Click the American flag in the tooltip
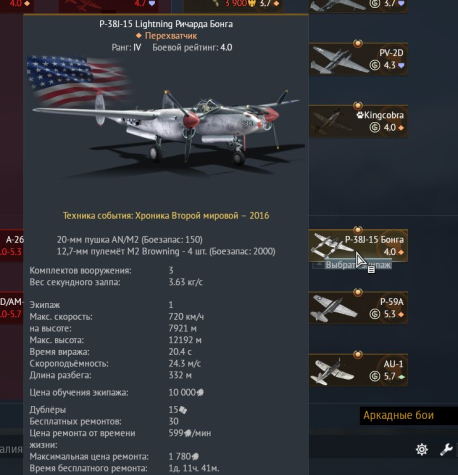 tap(77, 80)
